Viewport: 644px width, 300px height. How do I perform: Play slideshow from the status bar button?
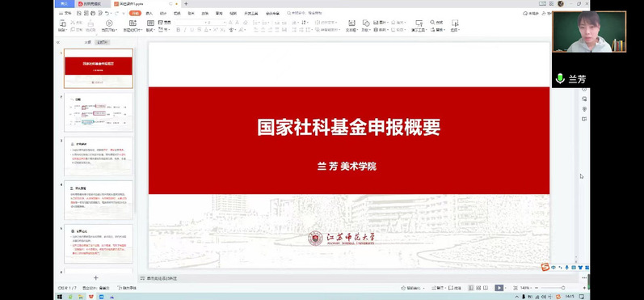click(x=499, y=288)
